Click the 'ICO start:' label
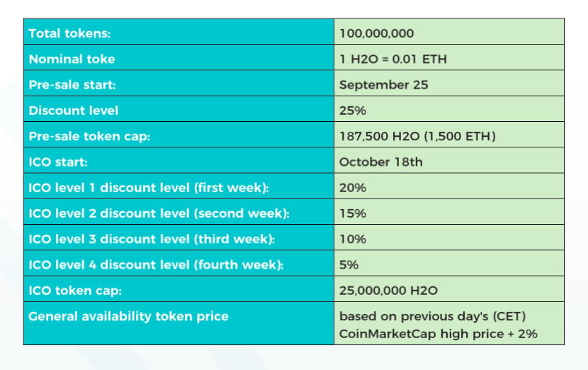This screenshot has width=588, height=370. 58,162
